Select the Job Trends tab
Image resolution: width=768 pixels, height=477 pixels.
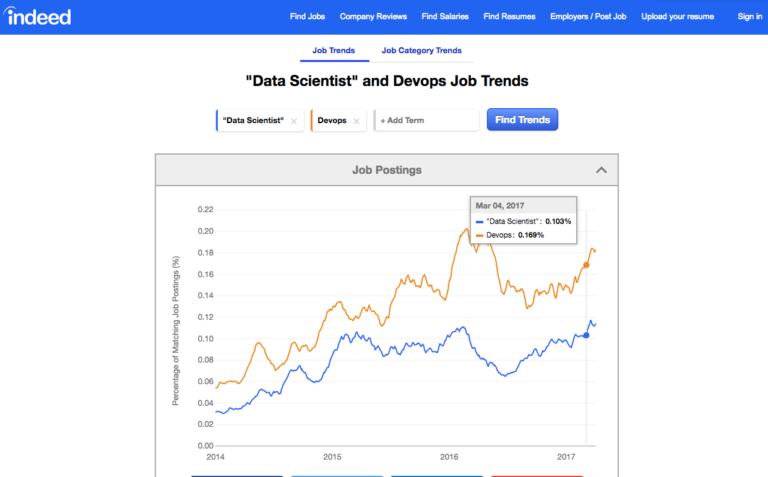tap(333, 50)
